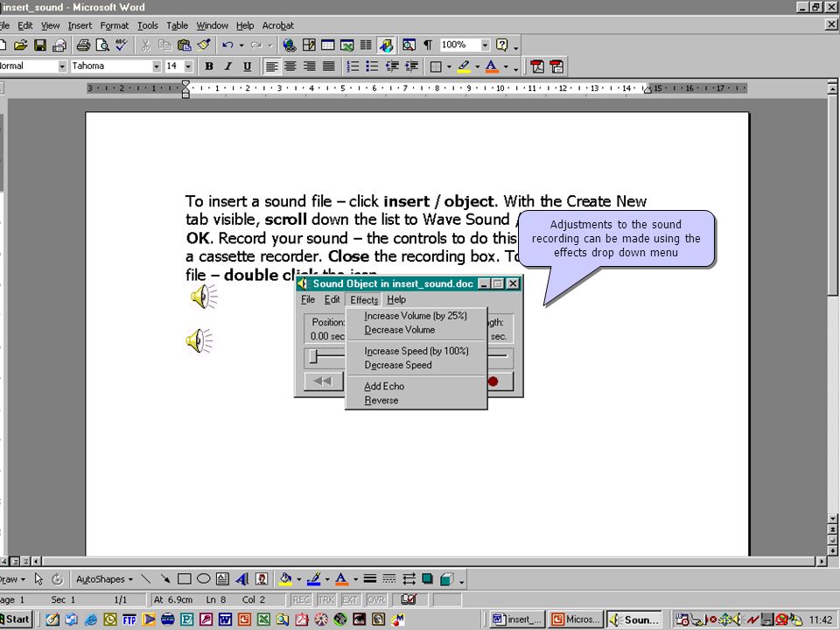Toggle Show/Hide paragraph marks
Screen dimensions: 840x630
(428, 45)
